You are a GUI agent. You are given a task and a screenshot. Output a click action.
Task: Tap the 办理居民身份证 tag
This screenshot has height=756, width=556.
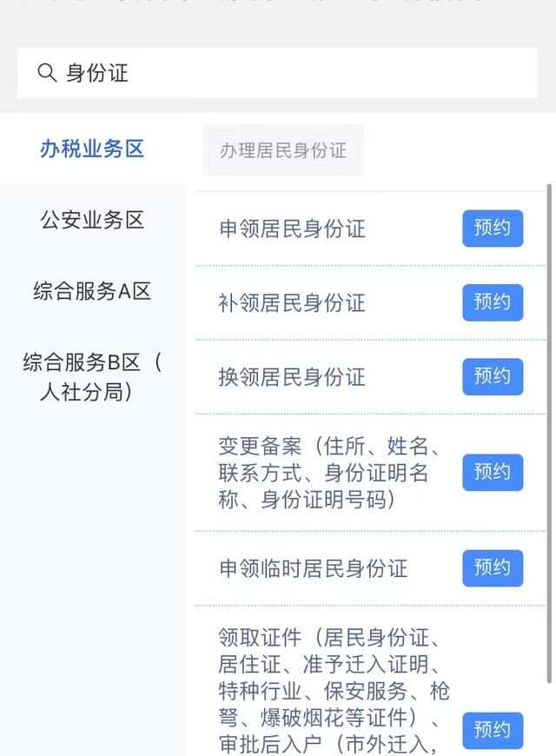click(x=283, y=150)
